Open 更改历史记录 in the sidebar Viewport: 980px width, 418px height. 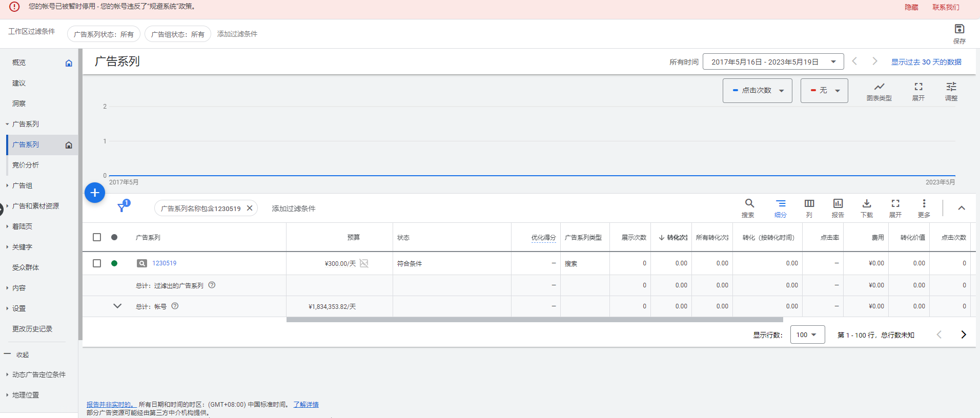(32, 329)
